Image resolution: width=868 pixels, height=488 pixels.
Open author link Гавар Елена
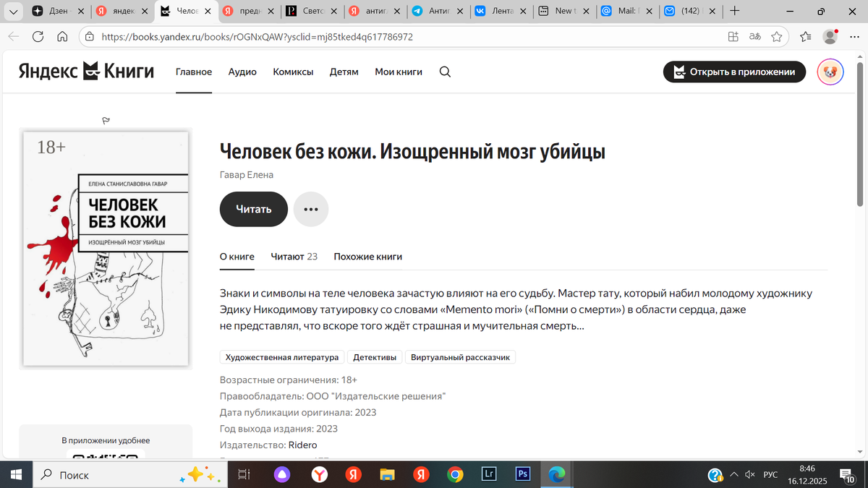tap(247, 175)
